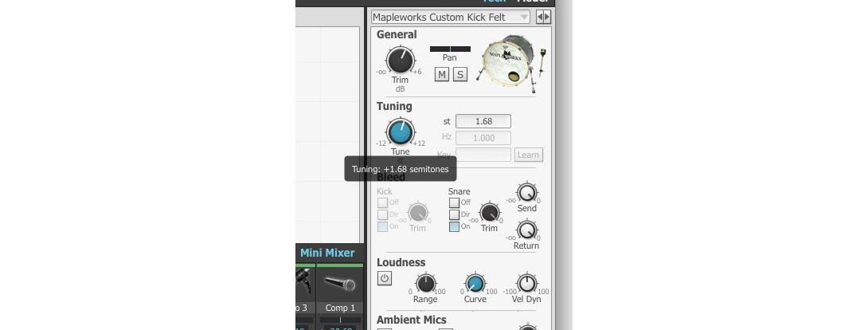This screenshot has height=330, width=868.
Task: Select Snare bleed Dir checkbox
Action: click(454, 214)
